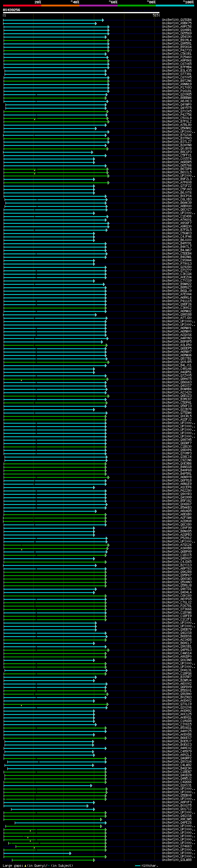Select the UniRef100_B8C1P3 label
The height and width of the screenshot is (868, 197).
(177, 151)
